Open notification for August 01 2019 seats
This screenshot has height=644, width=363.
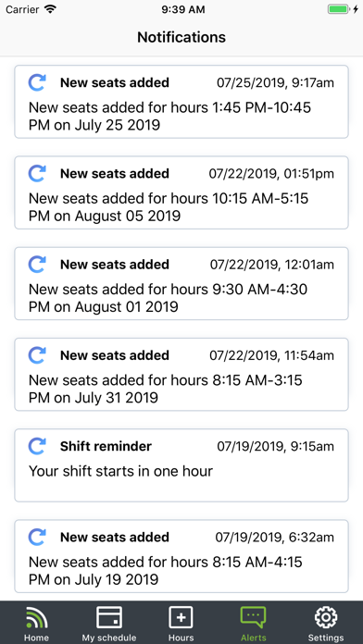181,283
